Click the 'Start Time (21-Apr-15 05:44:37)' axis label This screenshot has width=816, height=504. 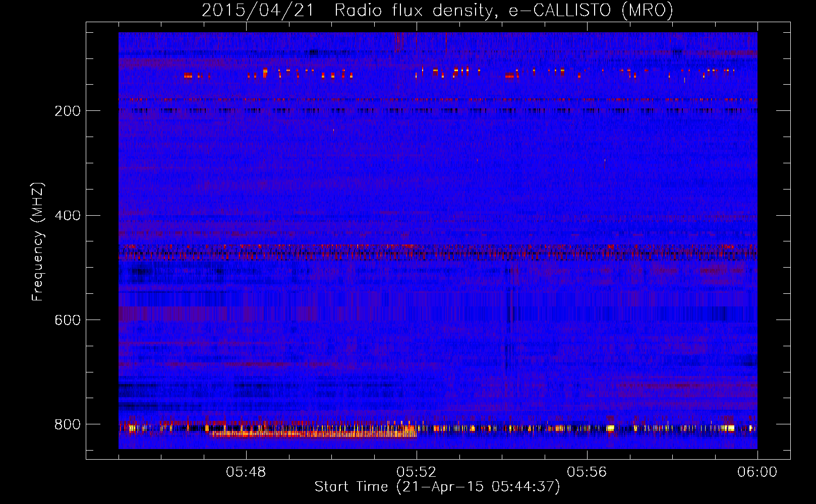[437, 487]
